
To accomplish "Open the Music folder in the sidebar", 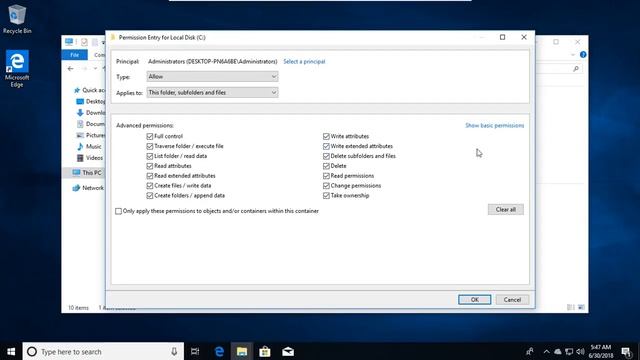I will [x=89, y=147].
